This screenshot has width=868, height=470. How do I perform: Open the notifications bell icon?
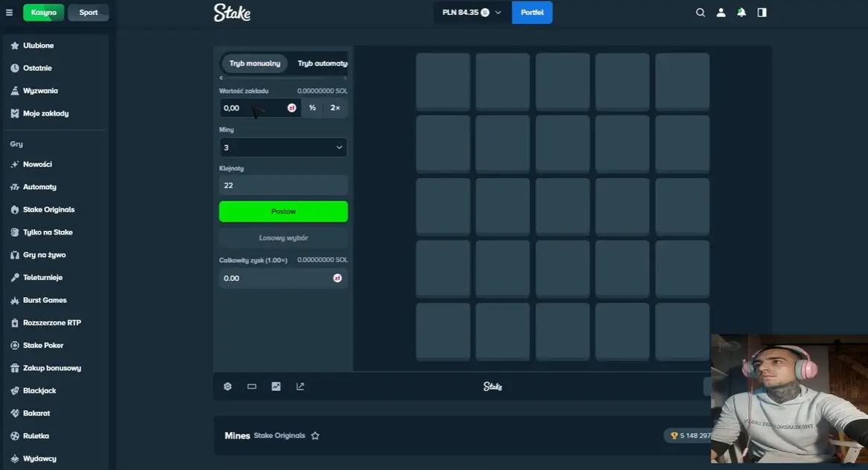[x=741, y=12]
